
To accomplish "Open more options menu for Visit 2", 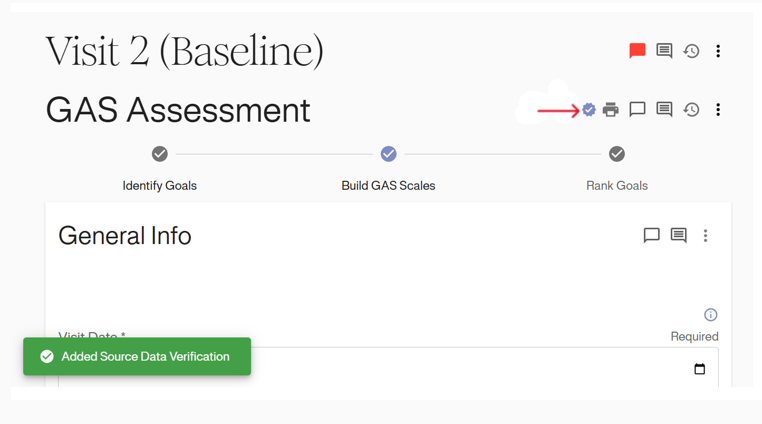I will [x=718, y=51].
